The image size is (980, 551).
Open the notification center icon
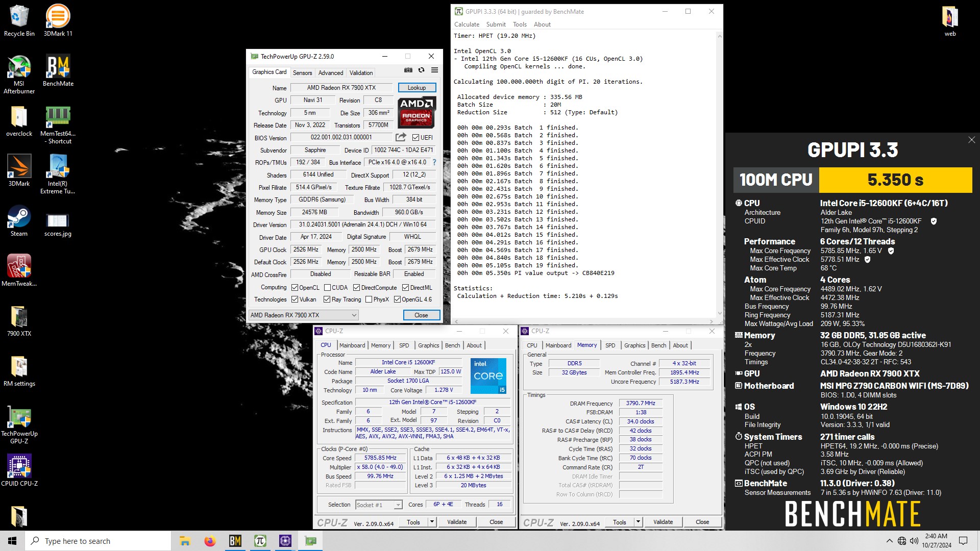tap(963, 541)
